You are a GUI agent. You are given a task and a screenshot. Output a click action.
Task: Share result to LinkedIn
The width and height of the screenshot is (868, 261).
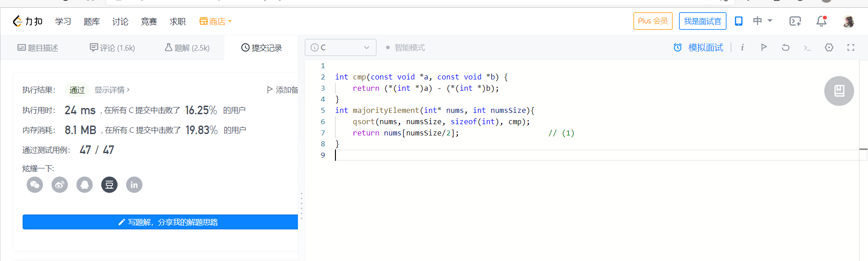pos(134,185)
